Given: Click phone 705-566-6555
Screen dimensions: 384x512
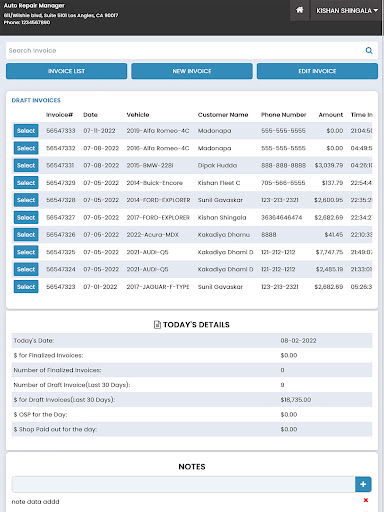Looking at the screenshot, I should [x=283, y=183].
